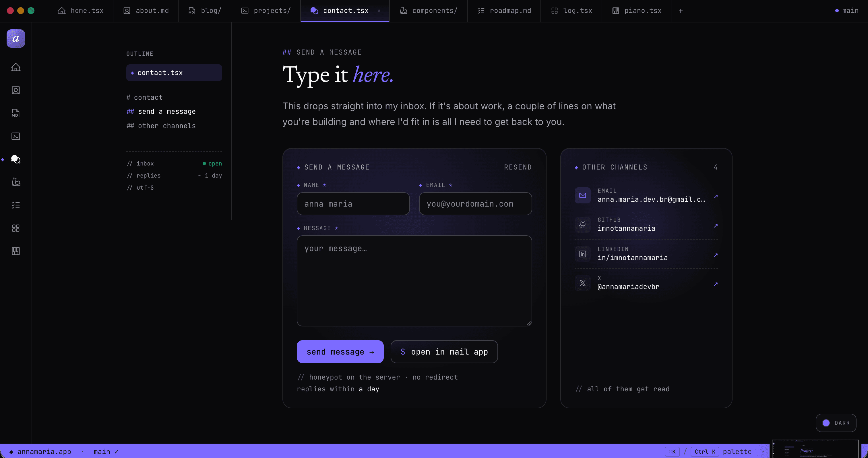
Task: Click the X logo icon
Action: (x=583, y=283)
